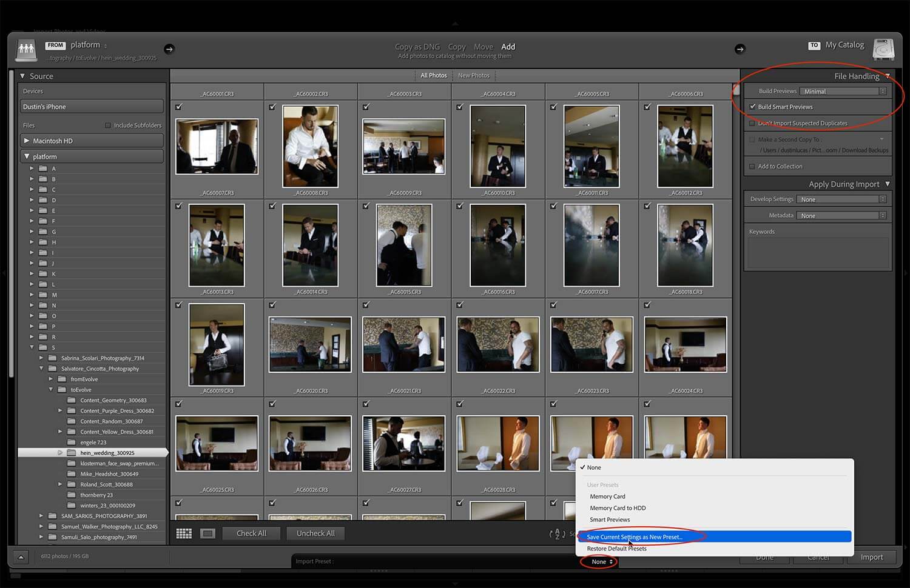Screen dimensions: 910x588
Task: Switch to New Photos tab
Action: pyautogui.click(x=474, y=76)
